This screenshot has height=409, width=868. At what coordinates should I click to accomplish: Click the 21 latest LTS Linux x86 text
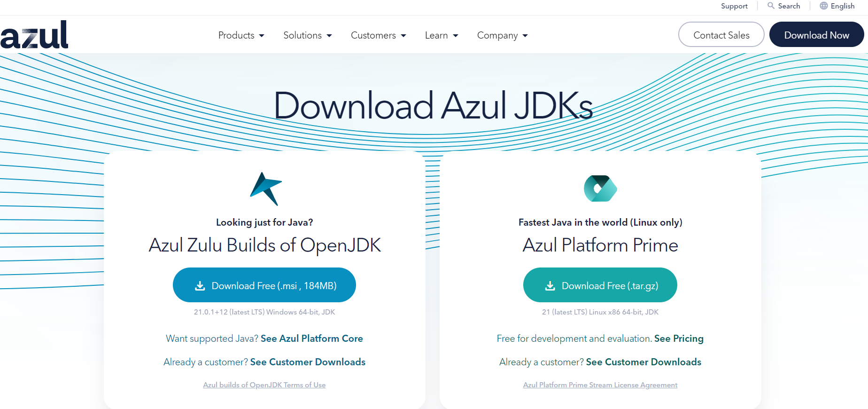(x=600, y=312)
